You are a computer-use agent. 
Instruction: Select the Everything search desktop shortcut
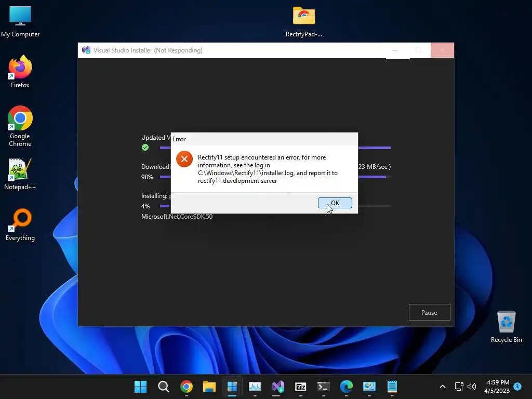(x=20, y=224)
